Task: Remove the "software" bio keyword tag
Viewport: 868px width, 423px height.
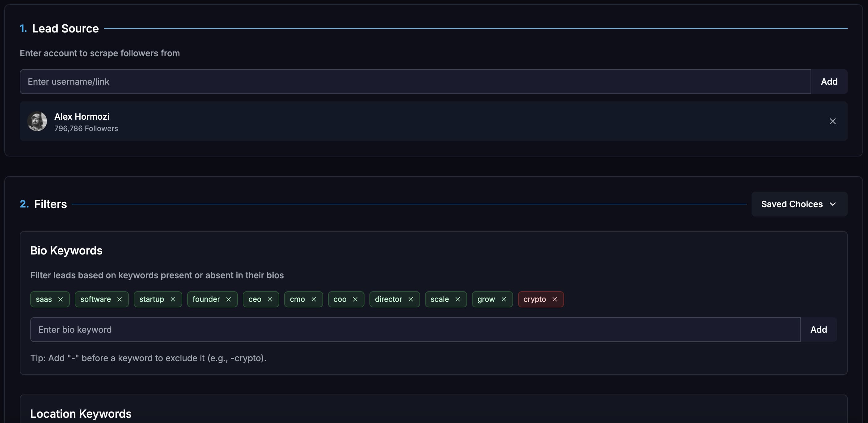Action: click(120, 299)
